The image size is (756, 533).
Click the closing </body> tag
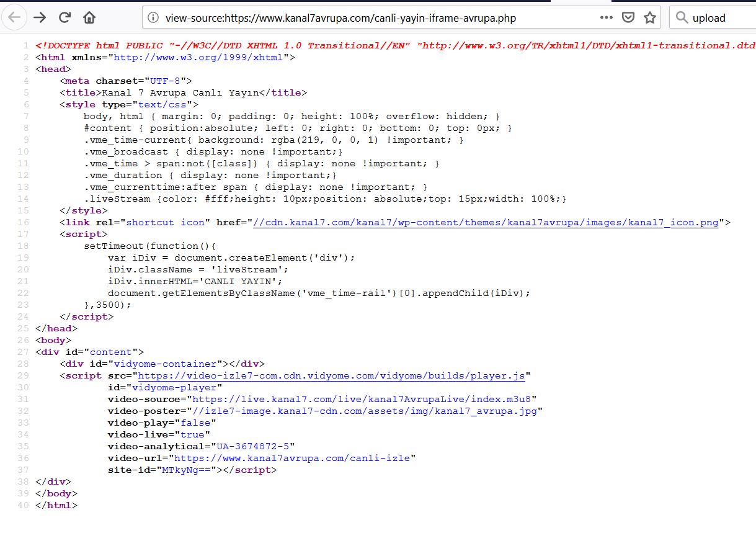[x=56, y=493]
